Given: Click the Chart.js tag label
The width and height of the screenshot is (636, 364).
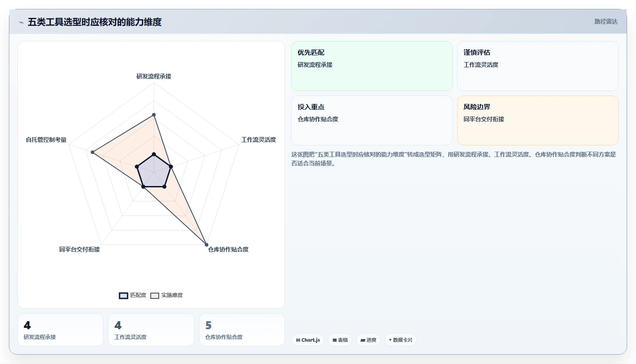Looking at the screenshot, I should coord(311,340).
